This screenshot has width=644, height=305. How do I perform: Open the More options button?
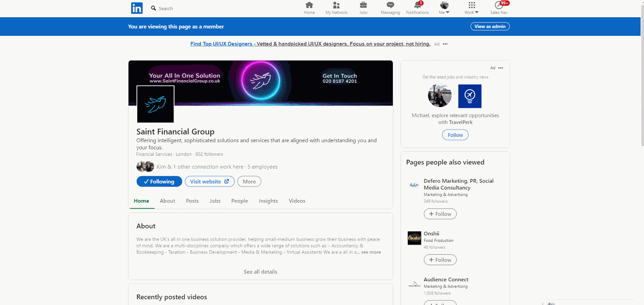click(249, 181)
